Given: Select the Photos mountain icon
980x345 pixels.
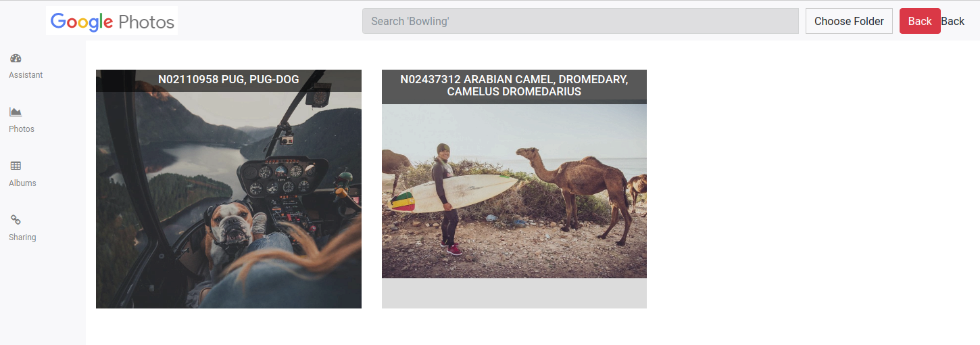Looking at the screenshot, I should 16,112.
